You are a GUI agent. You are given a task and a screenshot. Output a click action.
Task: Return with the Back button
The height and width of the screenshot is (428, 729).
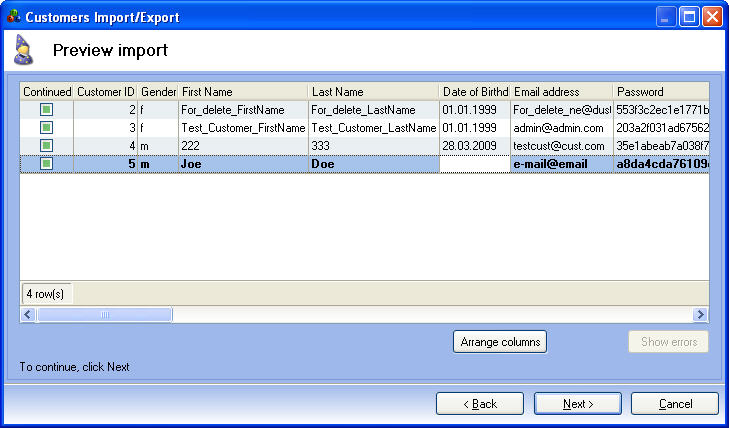pyautogui.click(x=480, y=404)
